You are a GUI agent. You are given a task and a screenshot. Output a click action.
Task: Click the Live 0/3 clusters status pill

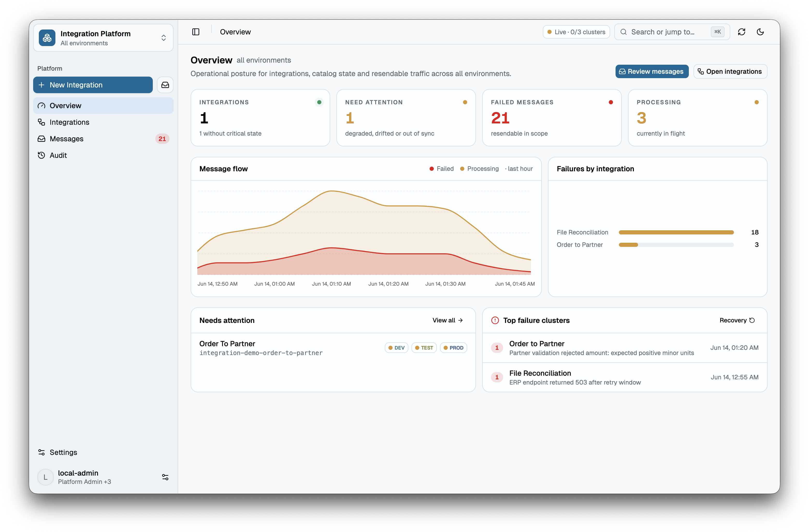pos(576,32)
